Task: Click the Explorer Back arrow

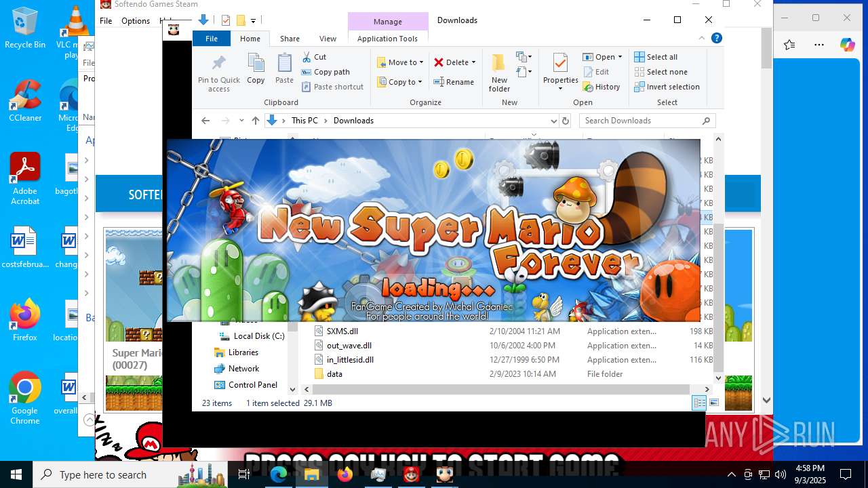Action: click(x=205, y=121)
